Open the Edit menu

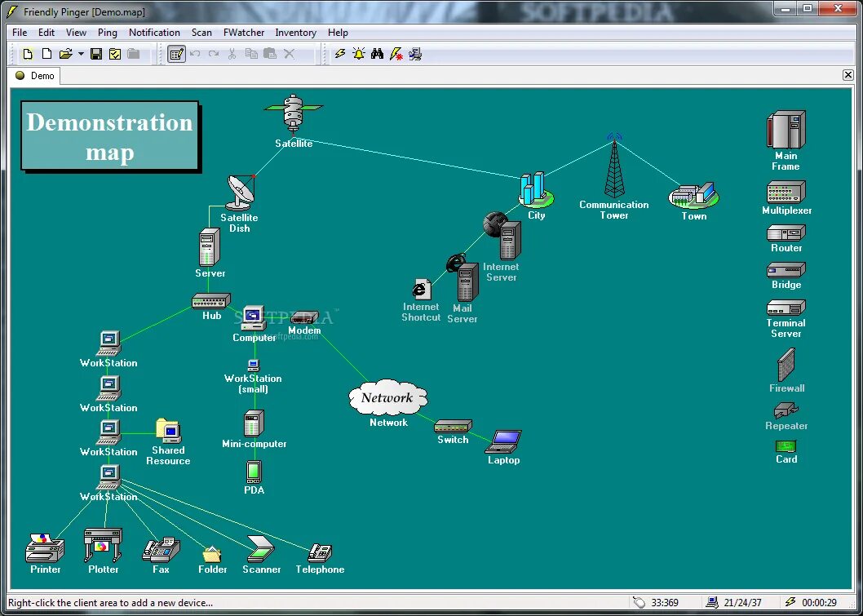46,33
